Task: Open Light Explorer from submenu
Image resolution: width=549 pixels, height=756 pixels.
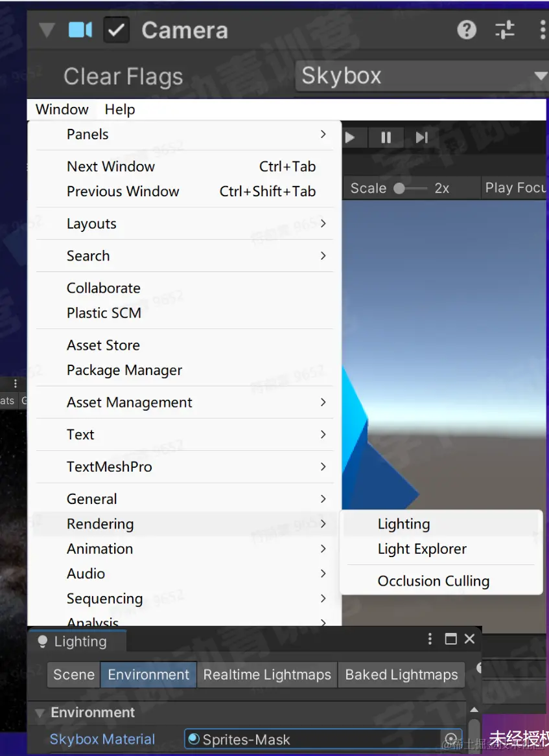Action: (x=441, y=549)
